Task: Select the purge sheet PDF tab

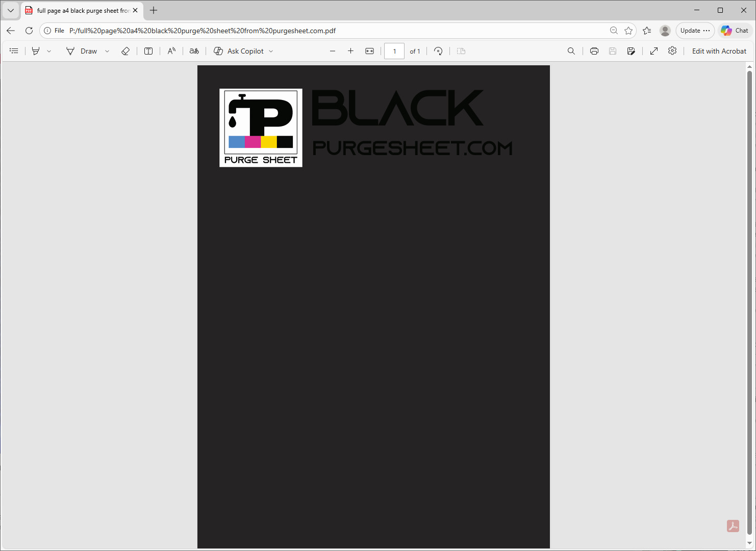Action: tap(82, 10)
